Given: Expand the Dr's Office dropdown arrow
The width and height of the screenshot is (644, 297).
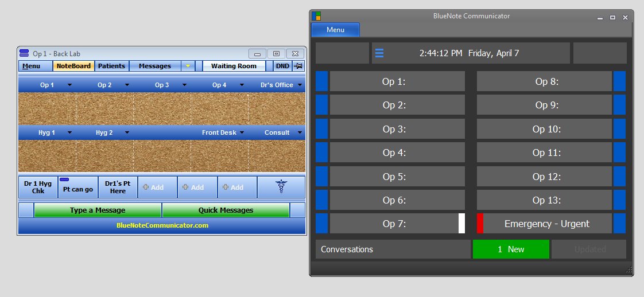Looking at the screenshot, I should pyautogui.click(x=300, y=85).
